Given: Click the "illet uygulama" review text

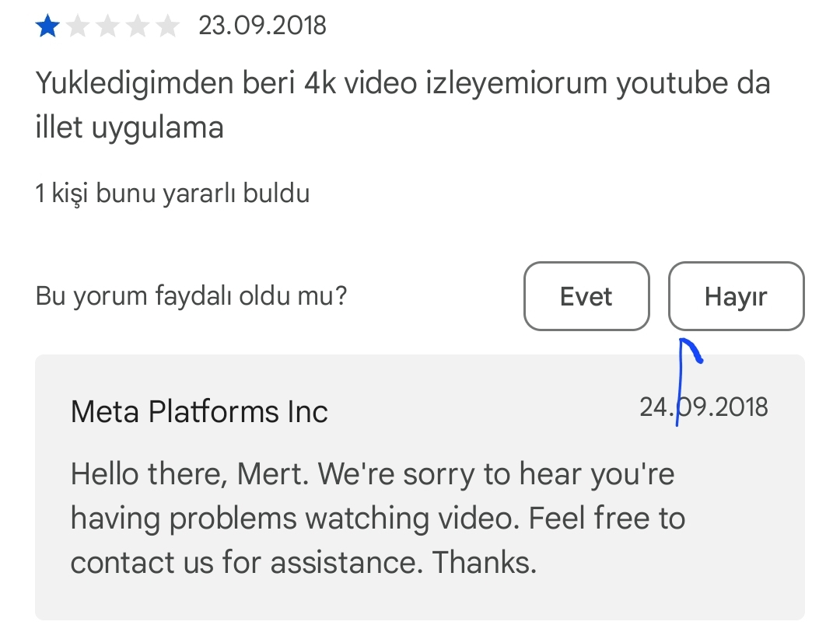Looking at the screenshot, I should pyautogui.click(x=129, y=127).
